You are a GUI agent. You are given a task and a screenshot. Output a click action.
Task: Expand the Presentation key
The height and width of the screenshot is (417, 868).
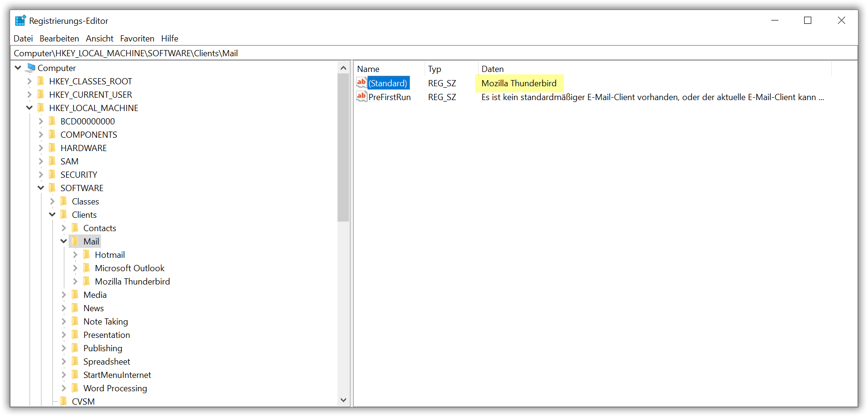tap(64, 335)
